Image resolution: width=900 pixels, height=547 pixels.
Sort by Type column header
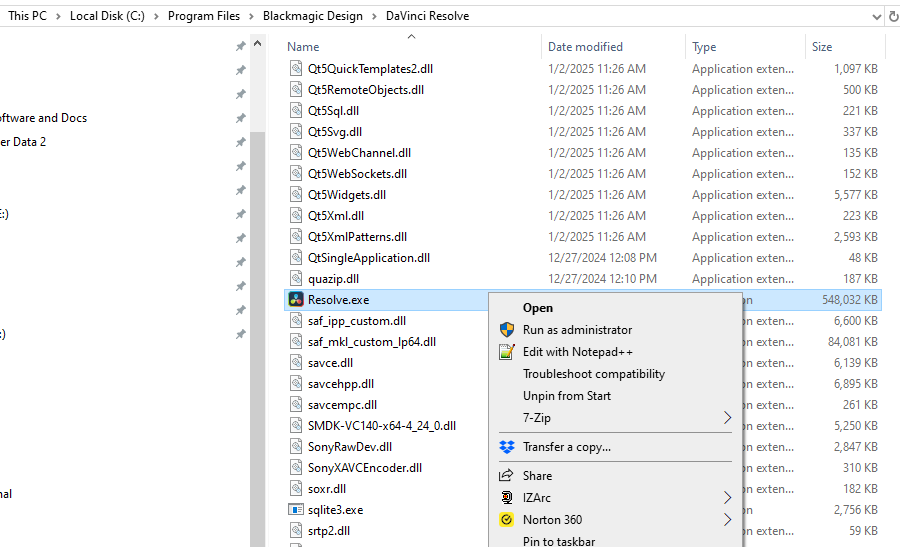(704, 47)
